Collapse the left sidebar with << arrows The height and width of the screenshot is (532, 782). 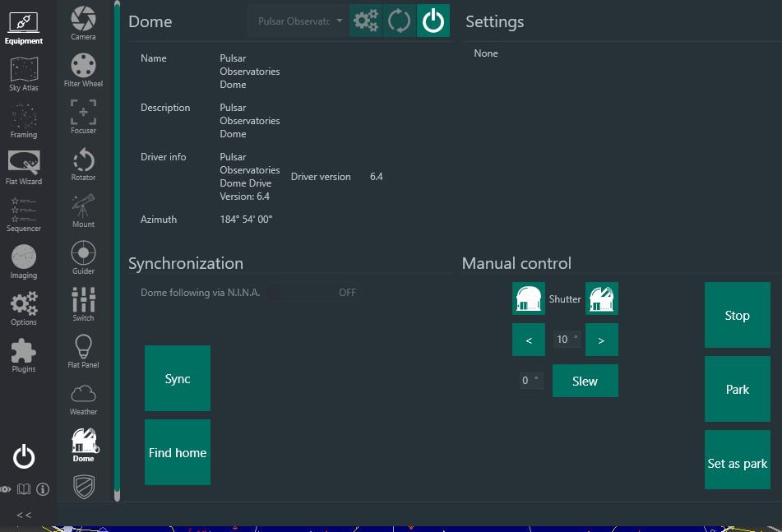click(24, 515)
